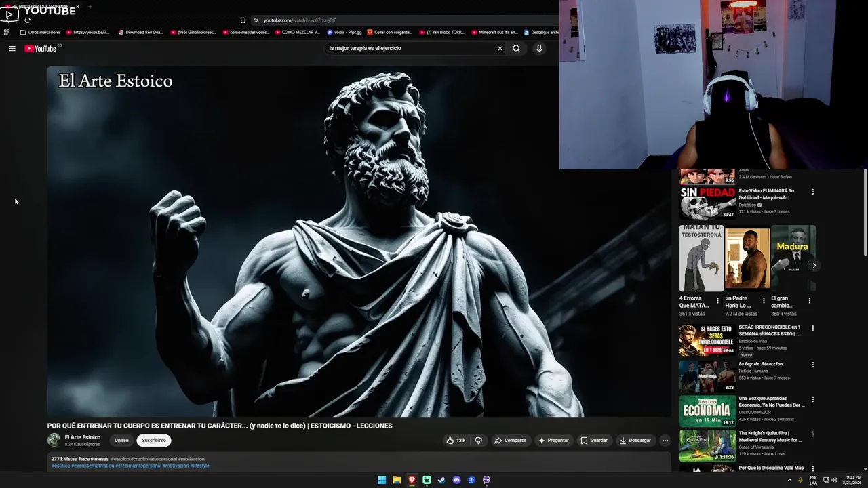Go to YouTube home via logo
This screenshot has height=488, width=868.
pos(41,48)
